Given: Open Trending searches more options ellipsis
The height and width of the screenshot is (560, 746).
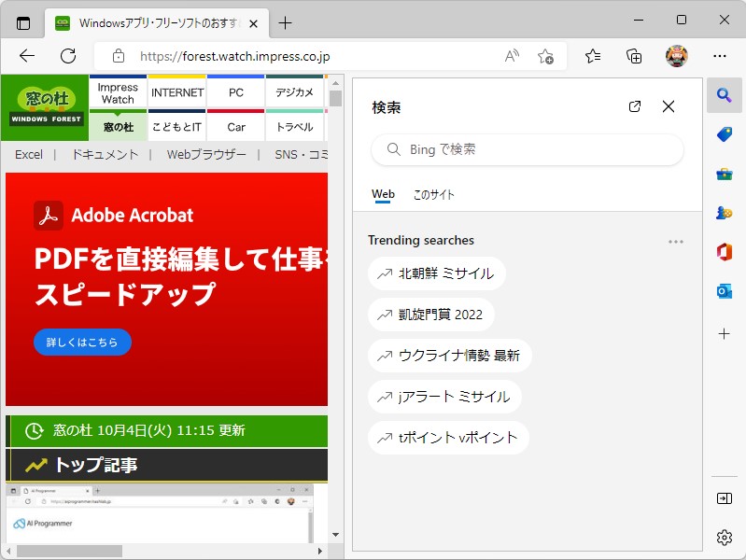Looking at the screenshot, I should [676, 242].
